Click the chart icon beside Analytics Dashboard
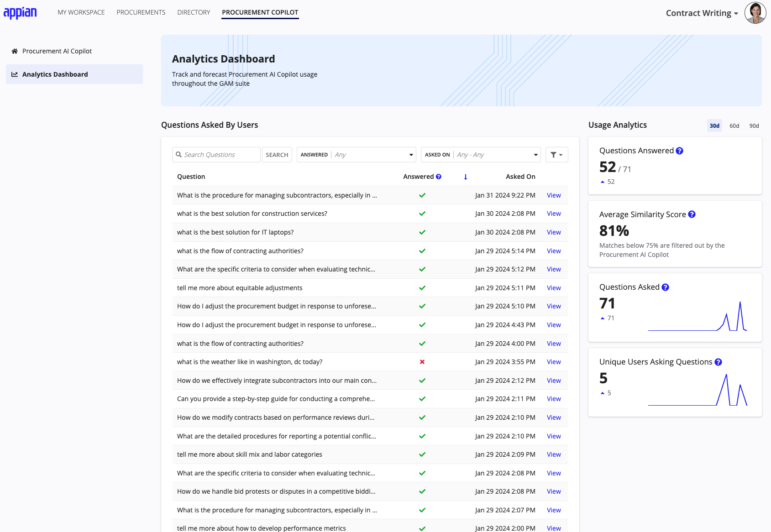The image size is (771, 532). [x=15, y=74]
